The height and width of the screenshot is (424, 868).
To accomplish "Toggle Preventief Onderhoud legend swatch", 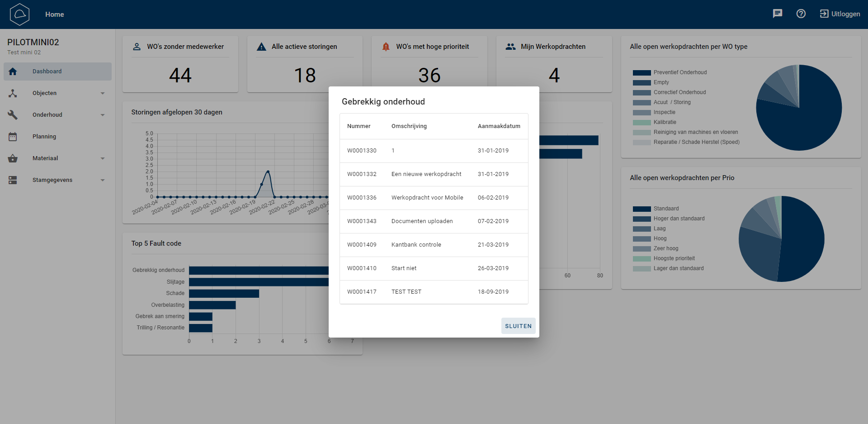I will point(642,72).
